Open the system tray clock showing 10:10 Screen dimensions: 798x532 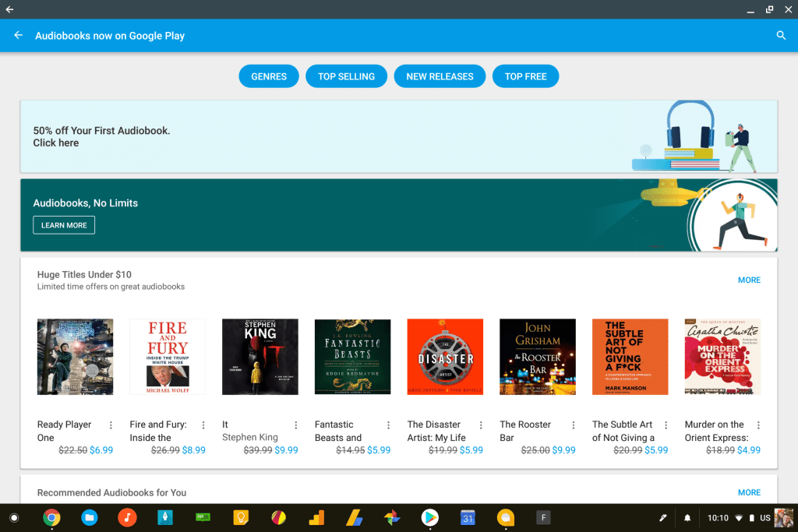(x=718, y=518)
